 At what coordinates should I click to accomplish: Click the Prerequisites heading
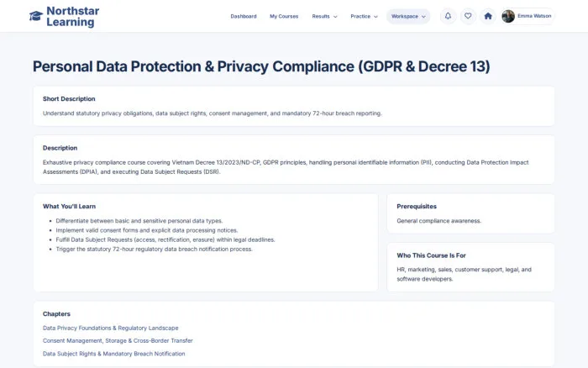tap(417, 207)
